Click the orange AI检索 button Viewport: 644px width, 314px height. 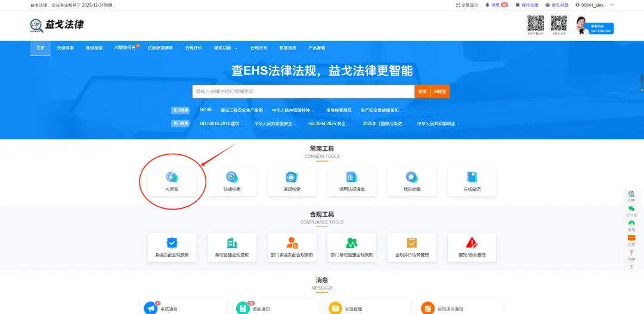point(440,92)
